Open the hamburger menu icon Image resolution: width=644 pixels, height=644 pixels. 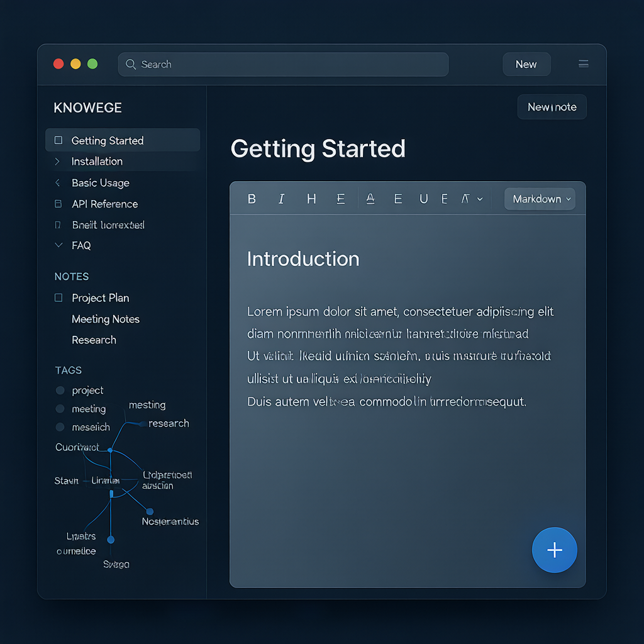[583, 64]
